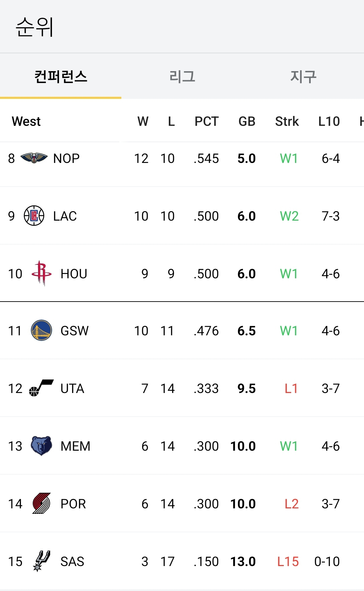Tap the Memphis Grizzlies logo

tap(41, 446)
